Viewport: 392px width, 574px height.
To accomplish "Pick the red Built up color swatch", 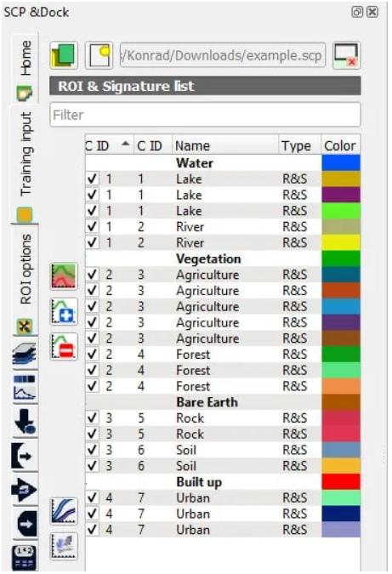I will coord(341,481).
